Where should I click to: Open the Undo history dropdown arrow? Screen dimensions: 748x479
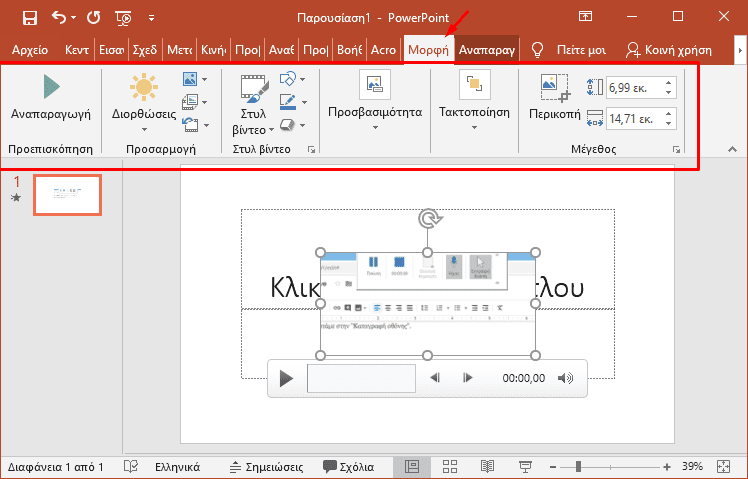[x=73, y=18]
